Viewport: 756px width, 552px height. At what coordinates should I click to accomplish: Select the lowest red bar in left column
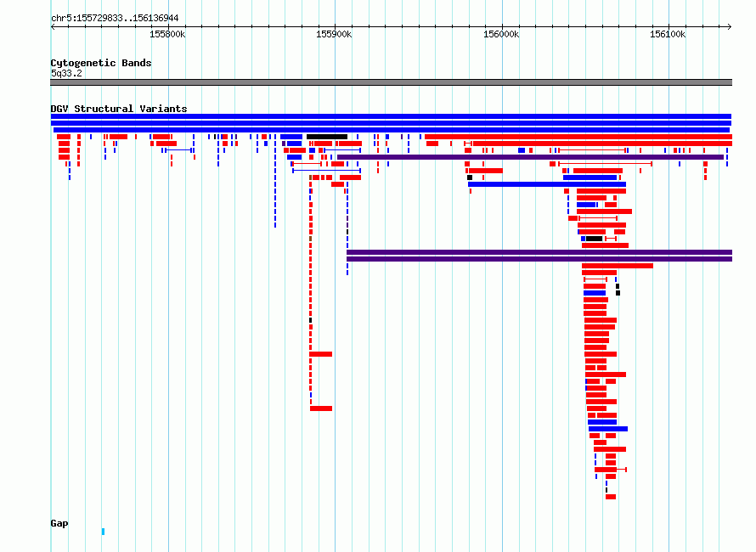321,408
